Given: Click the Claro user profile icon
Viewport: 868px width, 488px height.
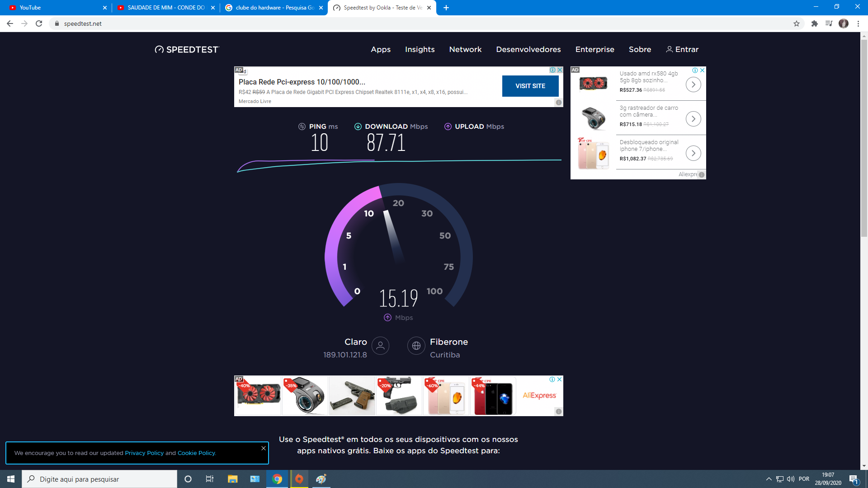Looking at the screenshot, I should click(380, 346).
